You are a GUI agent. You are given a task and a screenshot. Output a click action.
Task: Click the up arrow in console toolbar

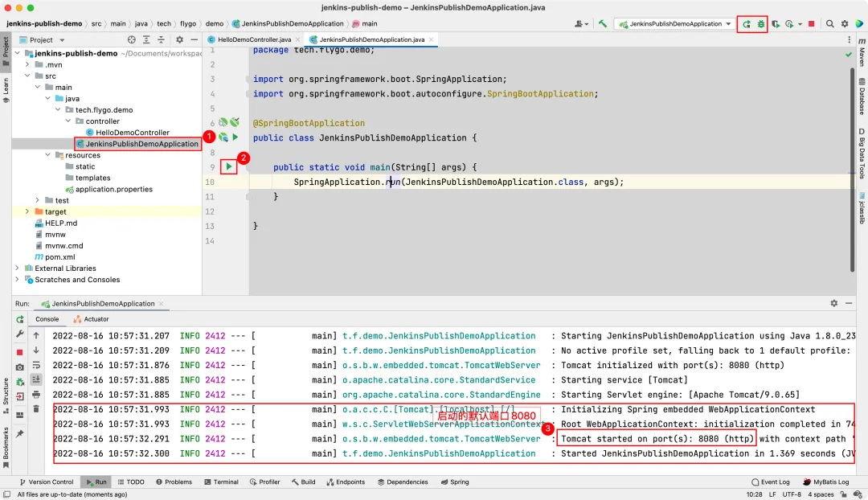pyautogui.click(x=36, y=335)
